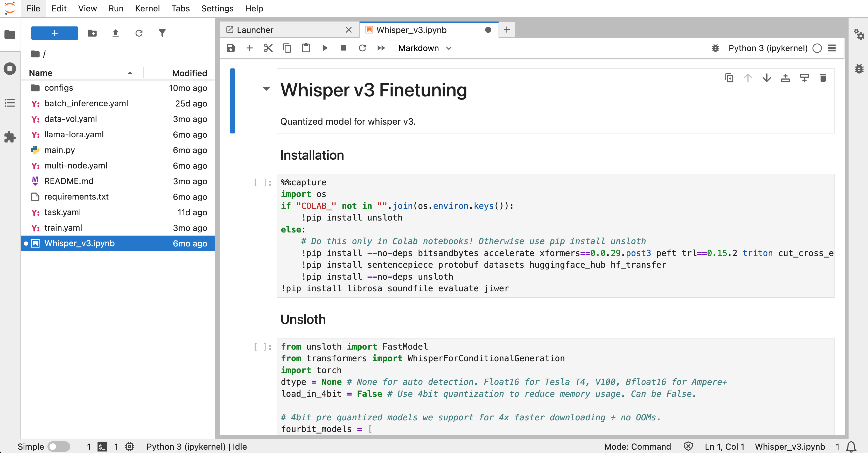
Task: Select the configs folder
Action: pyautogui.click(x=118, y=88)
